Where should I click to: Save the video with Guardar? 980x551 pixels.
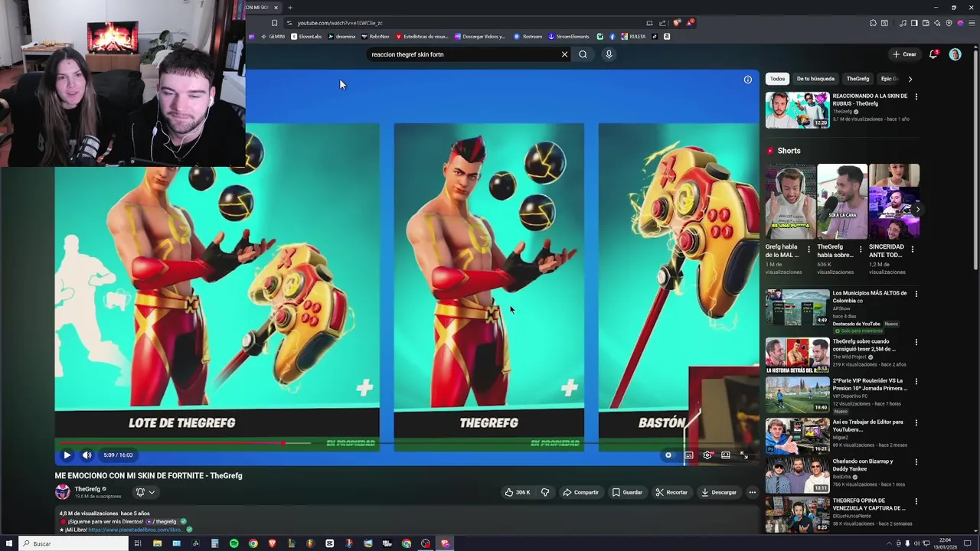[x=627, y=492]
